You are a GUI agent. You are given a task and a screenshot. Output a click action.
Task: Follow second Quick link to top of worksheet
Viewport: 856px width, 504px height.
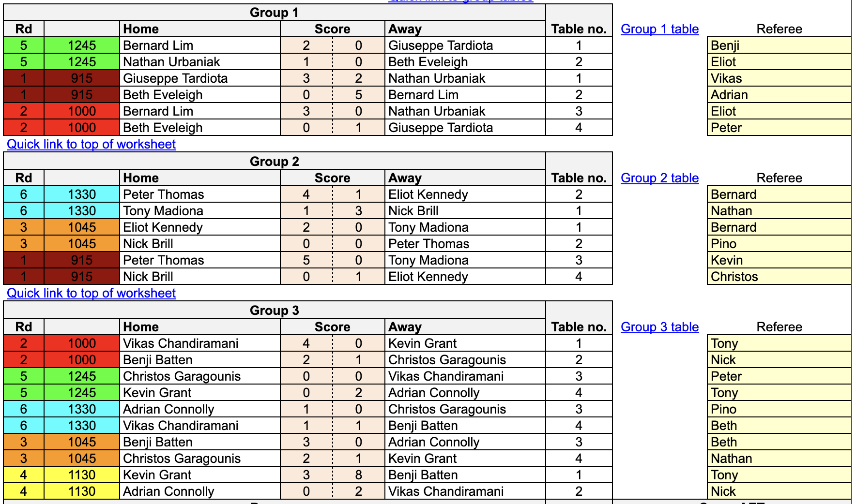(91, 293)
